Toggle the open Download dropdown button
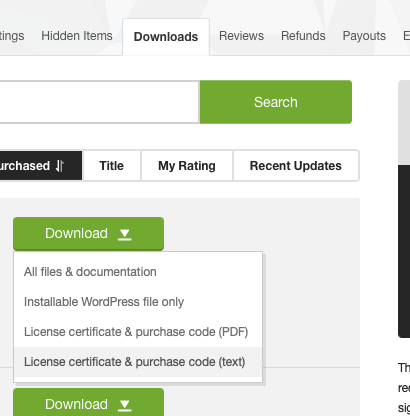 (x=88, y=234)
